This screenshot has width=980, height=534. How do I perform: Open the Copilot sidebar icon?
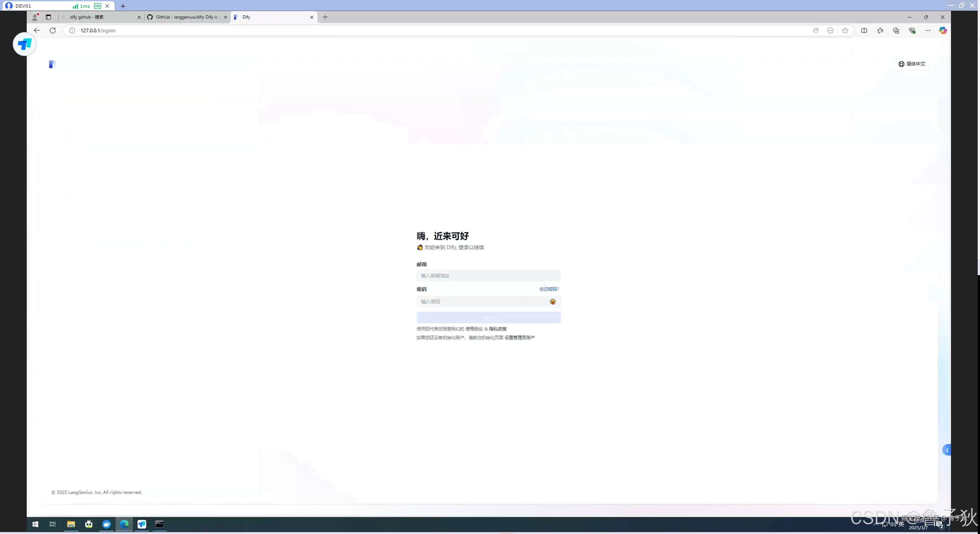943,31
